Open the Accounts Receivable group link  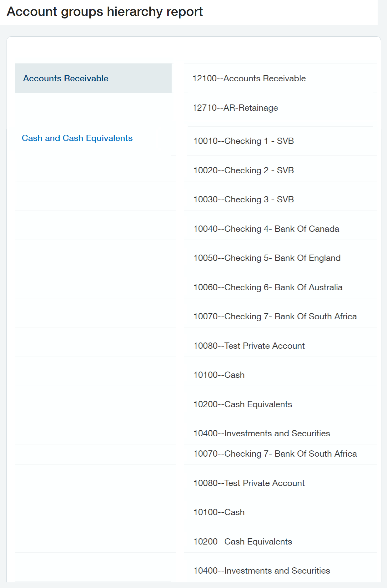[x=66, y=78]
